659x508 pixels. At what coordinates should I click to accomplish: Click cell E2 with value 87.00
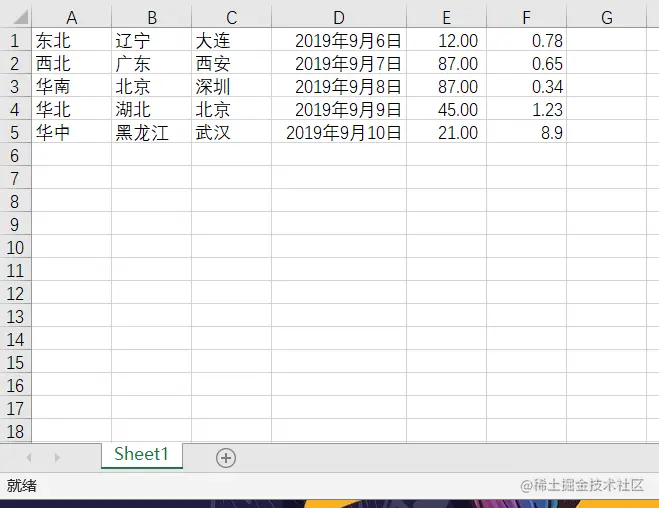point(447,63)
